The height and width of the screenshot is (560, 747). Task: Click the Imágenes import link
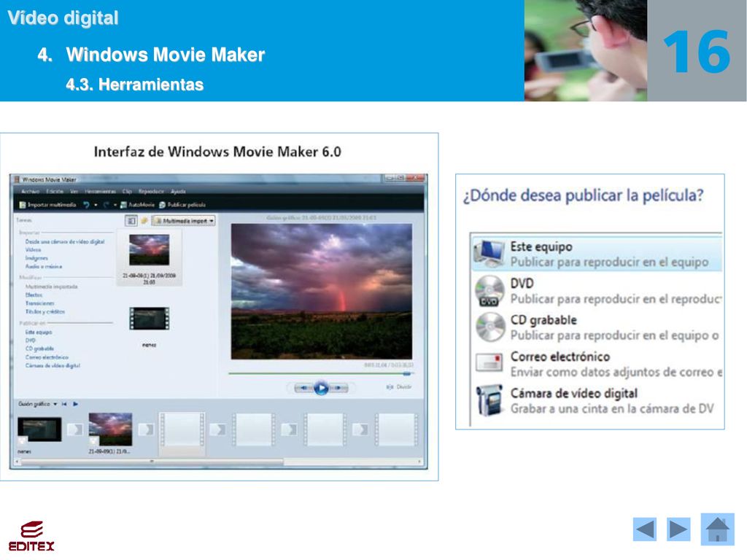point(36,258)
